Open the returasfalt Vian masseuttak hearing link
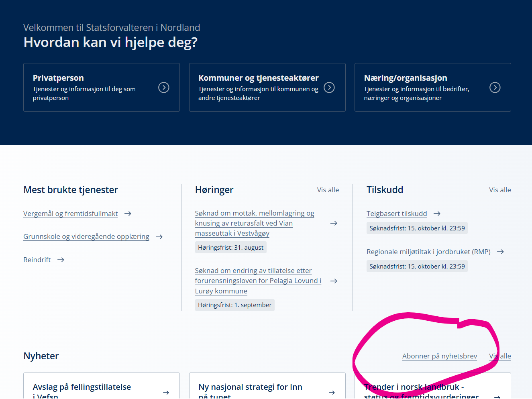Viewport: 532px width, 399px height. (255, 223)
